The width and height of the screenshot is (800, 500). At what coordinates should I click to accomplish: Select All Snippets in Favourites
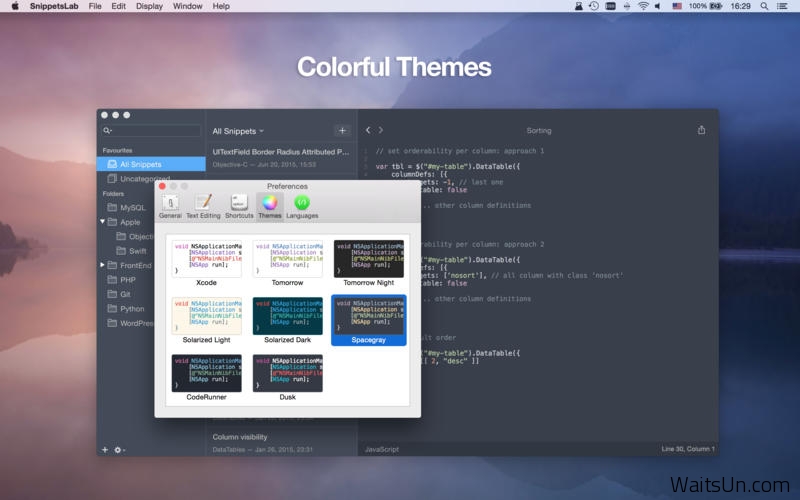pos(151,164)
